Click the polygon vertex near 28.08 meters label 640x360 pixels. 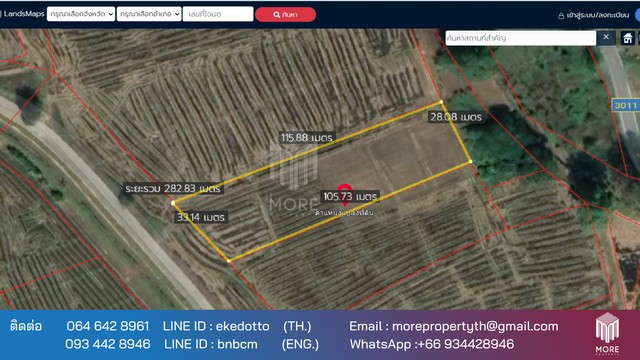coord(441,102)
